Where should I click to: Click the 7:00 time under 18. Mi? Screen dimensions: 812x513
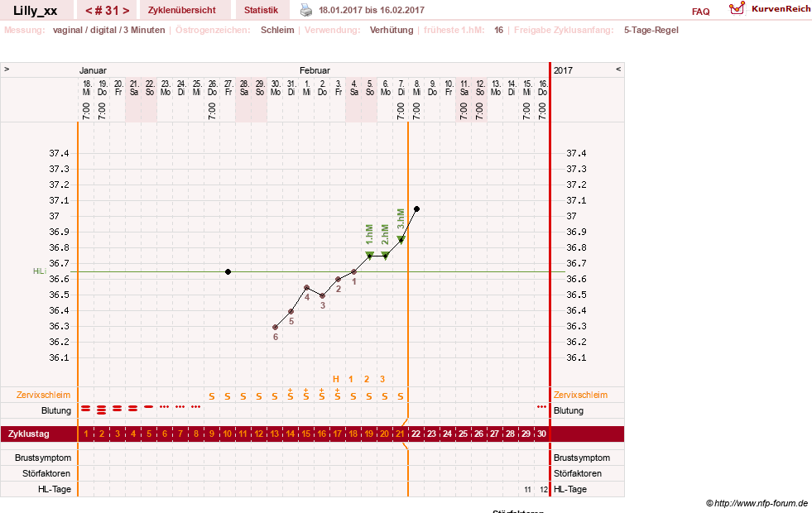pyautogui.click(x=86, y=111)
